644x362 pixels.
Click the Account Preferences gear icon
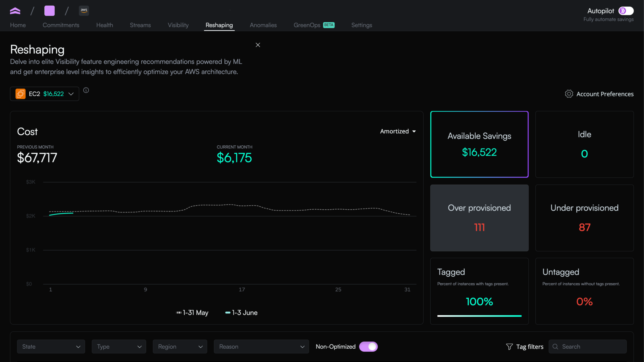click(x=569, y=94)
